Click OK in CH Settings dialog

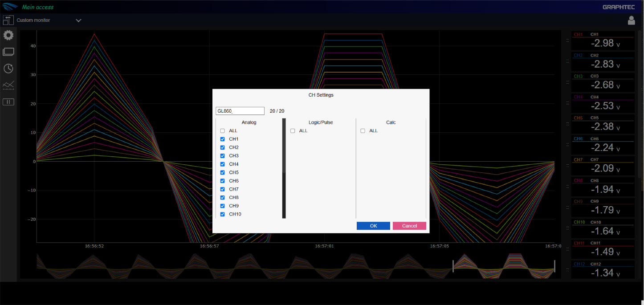click(373, 226)
